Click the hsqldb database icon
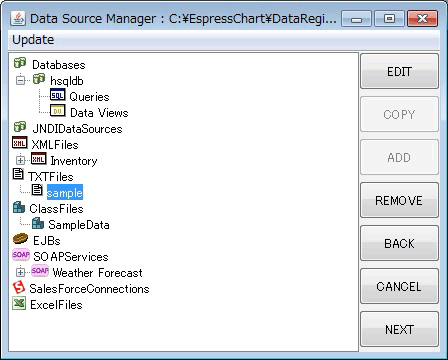 pyautogui.click(x=39, y=79)
